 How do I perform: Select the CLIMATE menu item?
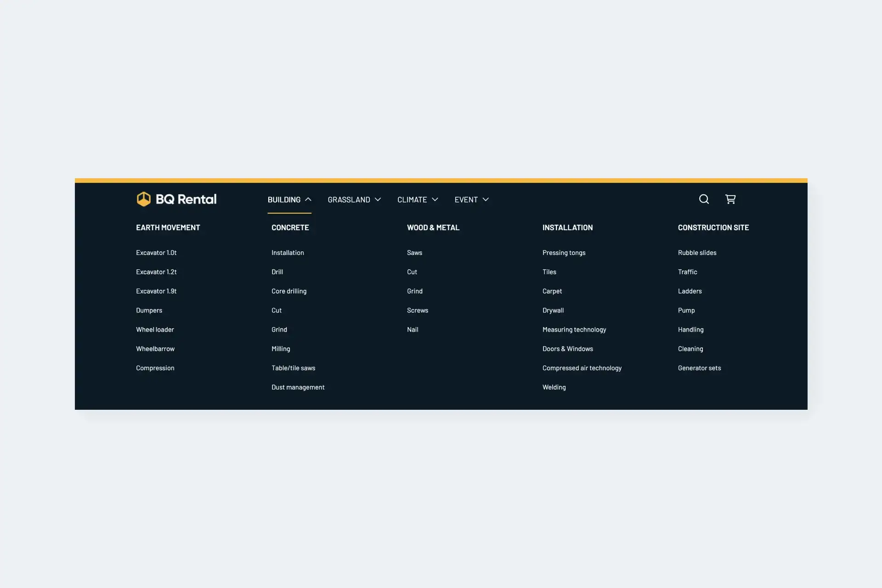click(412, 199)
